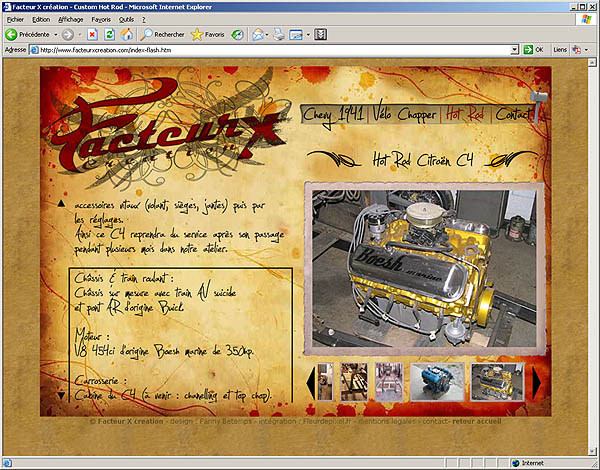Click the Windows flag logo icon
The image size is (600, 470).
coord(585,20)
